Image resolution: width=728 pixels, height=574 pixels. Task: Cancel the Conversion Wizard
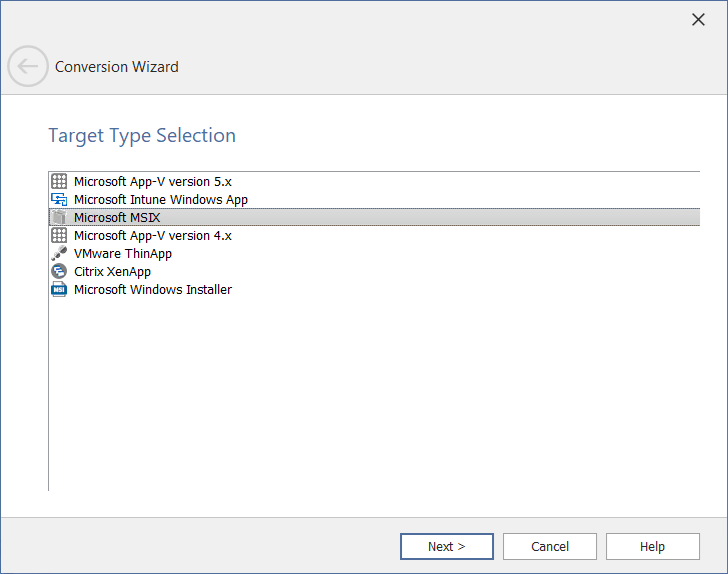(550, 547)
